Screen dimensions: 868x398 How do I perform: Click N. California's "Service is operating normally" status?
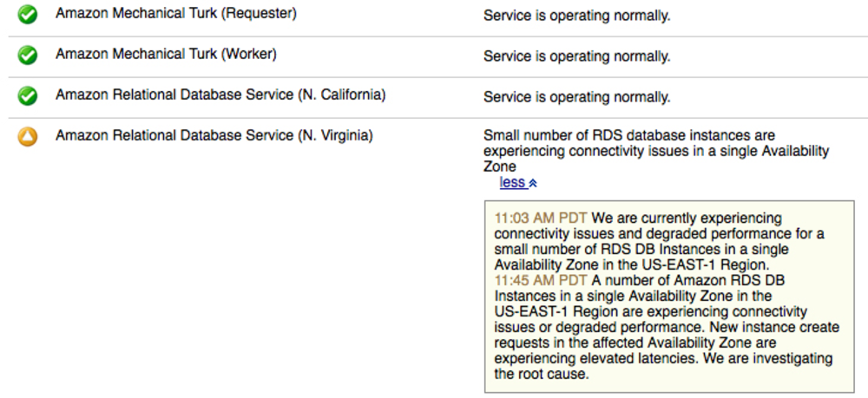click(577, 97)
